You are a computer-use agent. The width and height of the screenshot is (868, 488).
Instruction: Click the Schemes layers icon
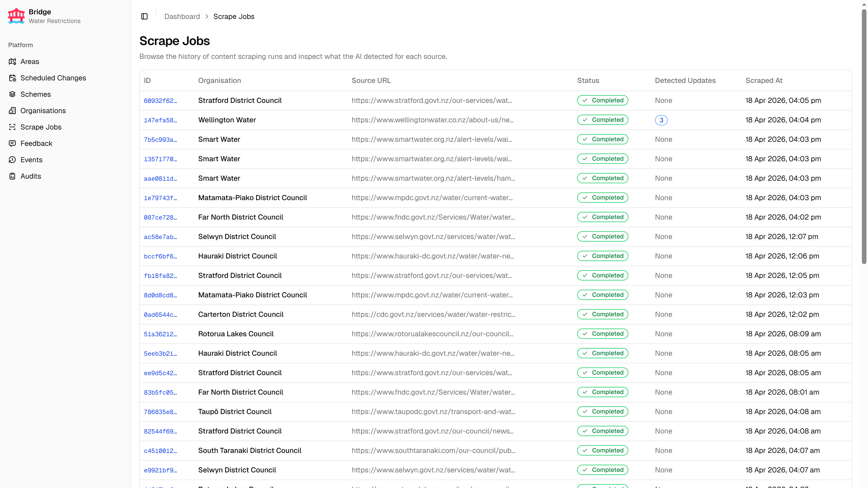point(13,94)
